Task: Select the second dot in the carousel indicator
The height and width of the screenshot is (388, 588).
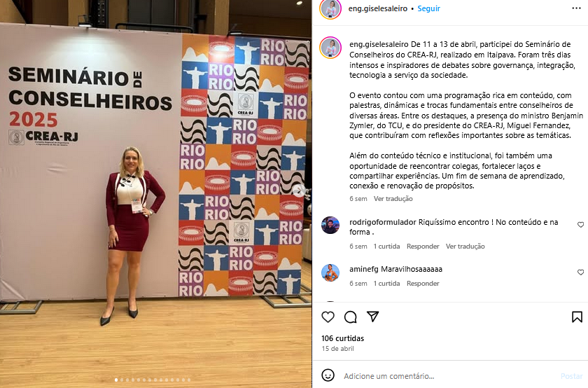Action: [x=122, y=380]
